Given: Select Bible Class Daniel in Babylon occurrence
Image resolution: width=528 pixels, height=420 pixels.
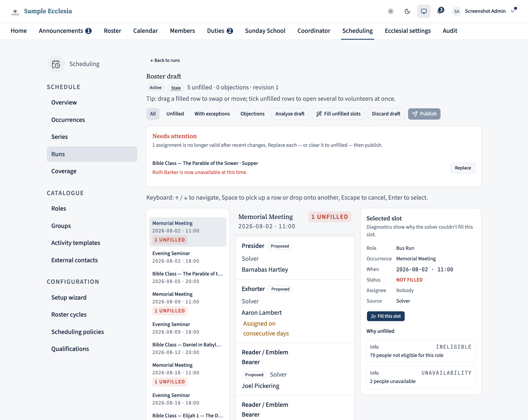Looking at the screenshot, I should point(188,348).
